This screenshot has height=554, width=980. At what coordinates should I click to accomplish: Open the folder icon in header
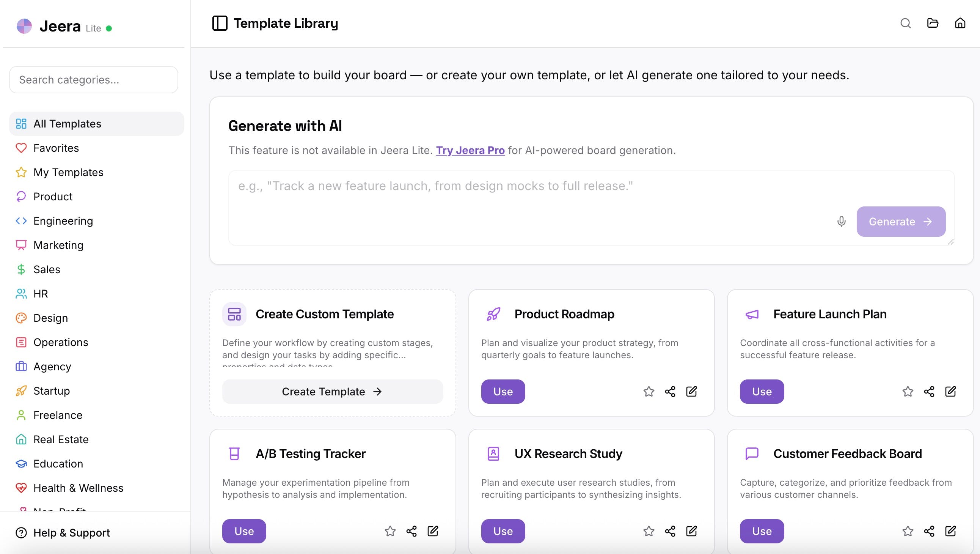point(933,23)
